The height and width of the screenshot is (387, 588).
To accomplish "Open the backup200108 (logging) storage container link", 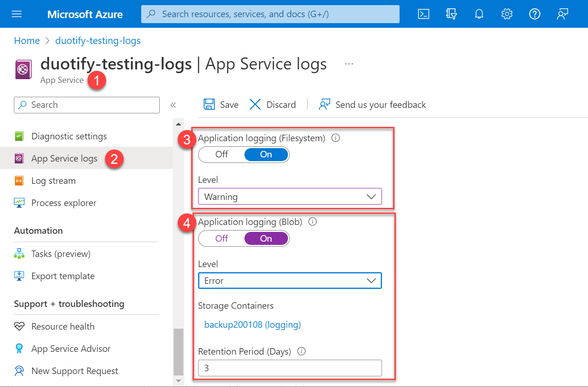I will [252, 325].
